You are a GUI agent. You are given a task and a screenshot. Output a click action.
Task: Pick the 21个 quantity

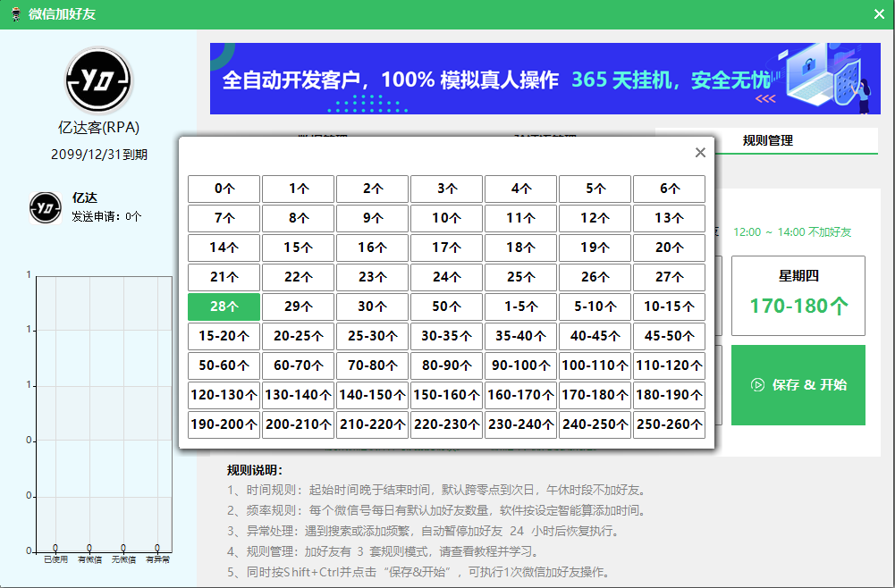tap(224, 277)
